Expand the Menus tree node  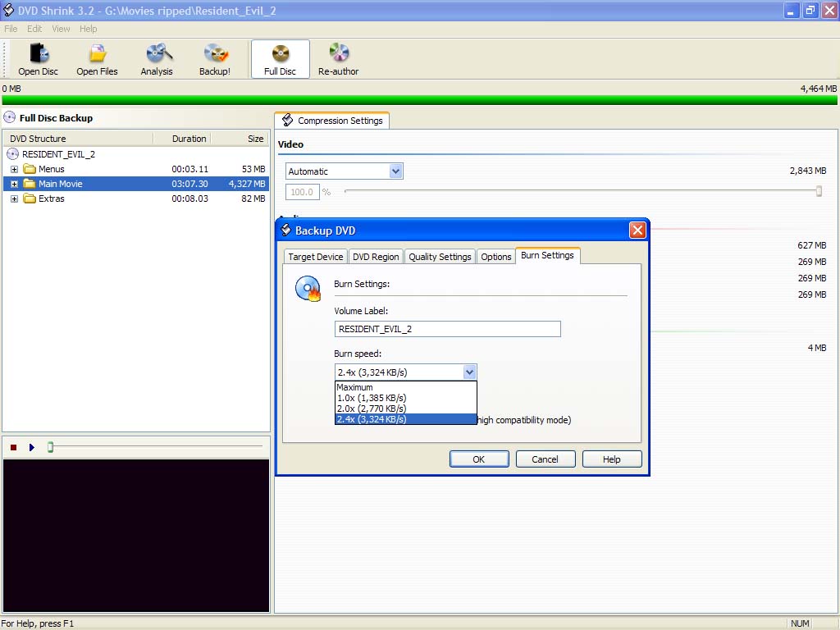pos(15,169)
